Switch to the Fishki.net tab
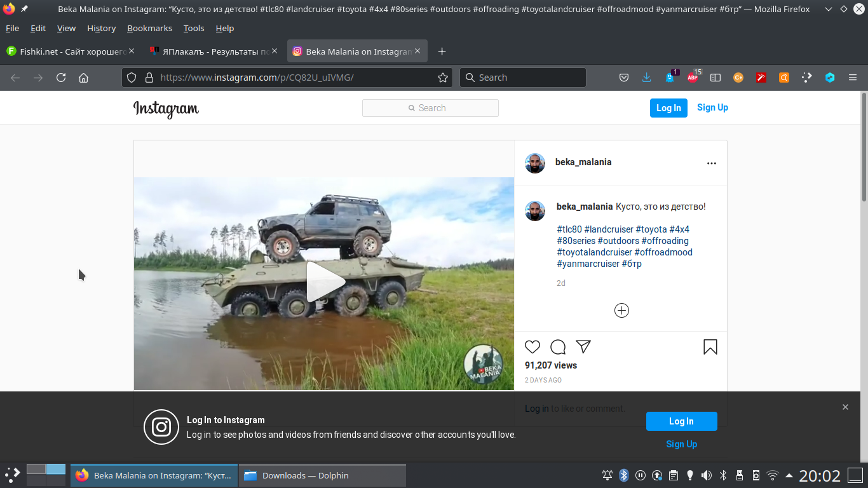 pos(67,51)
